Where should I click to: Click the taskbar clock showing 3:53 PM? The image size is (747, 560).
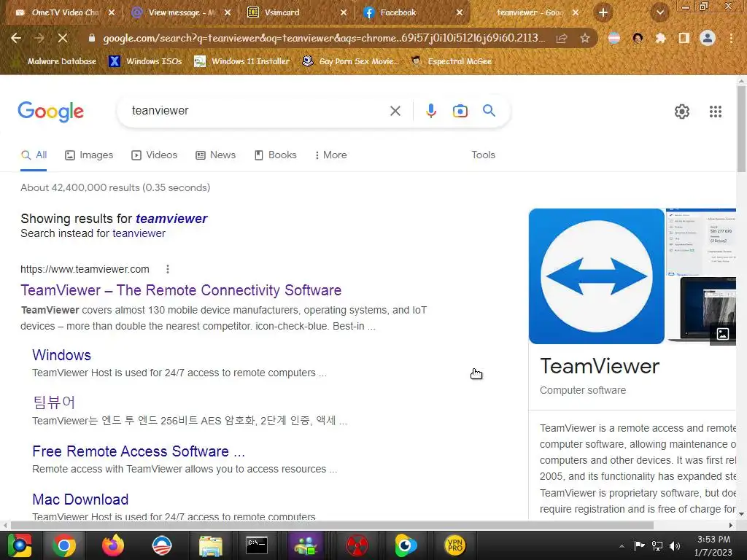713,545
